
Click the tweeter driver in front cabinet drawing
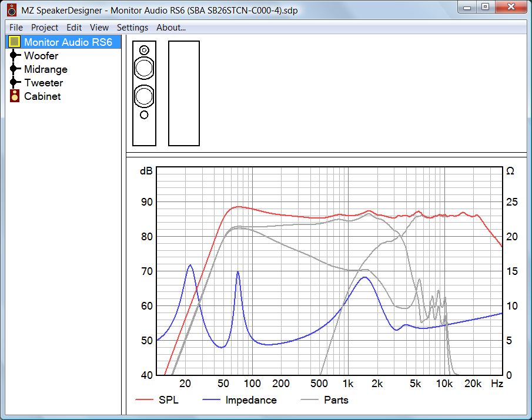pos(144,51)
